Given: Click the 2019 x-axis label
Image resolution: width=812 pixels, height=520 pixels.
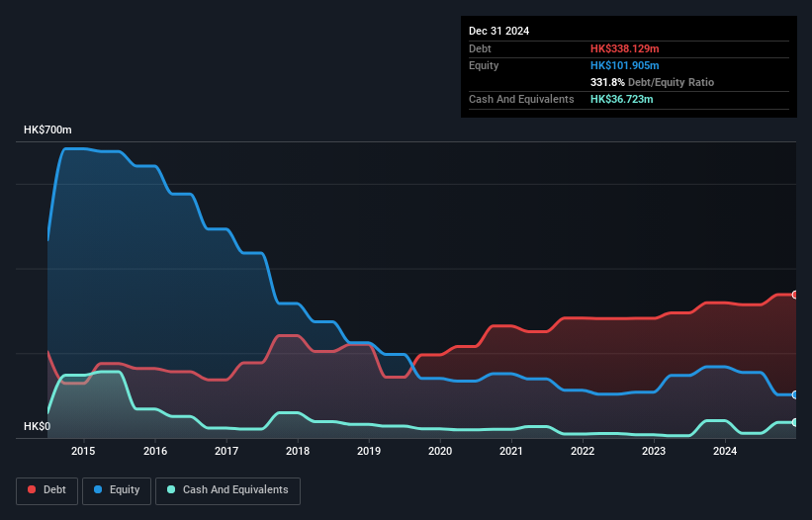Looking at the screenshot, I should click(369, 451).
